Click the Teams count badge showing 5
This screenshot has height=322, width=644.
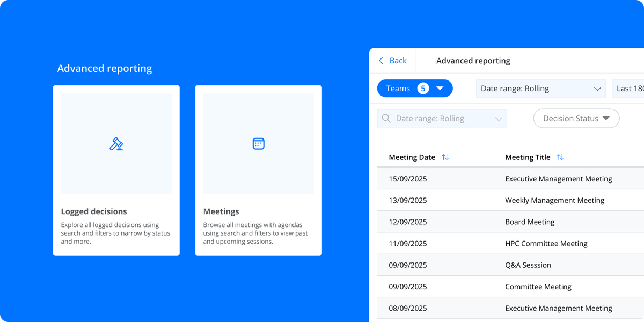click(423, 89)
